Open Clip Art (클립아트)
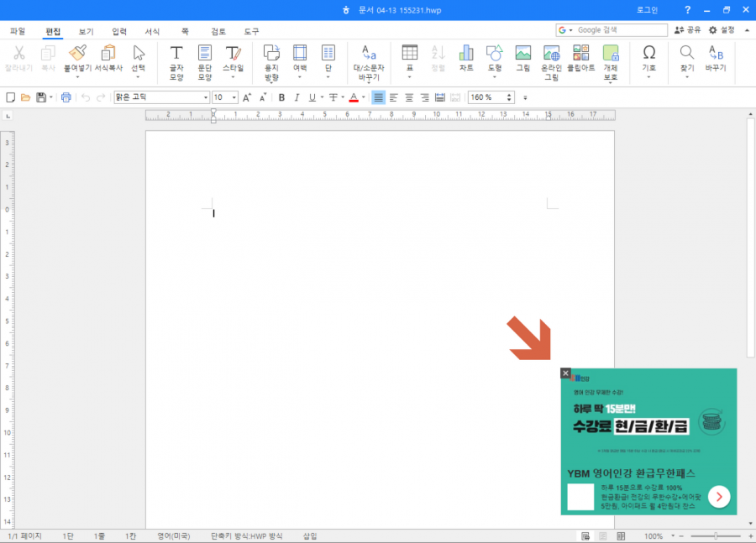This screenshot has height=543, width=756. pos(581,59)
